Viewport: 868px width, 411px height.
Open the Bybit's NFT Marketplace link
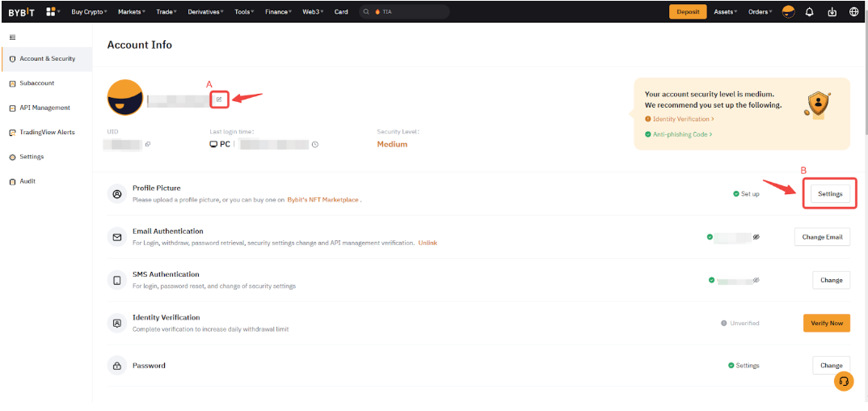(x=323, y=199)
